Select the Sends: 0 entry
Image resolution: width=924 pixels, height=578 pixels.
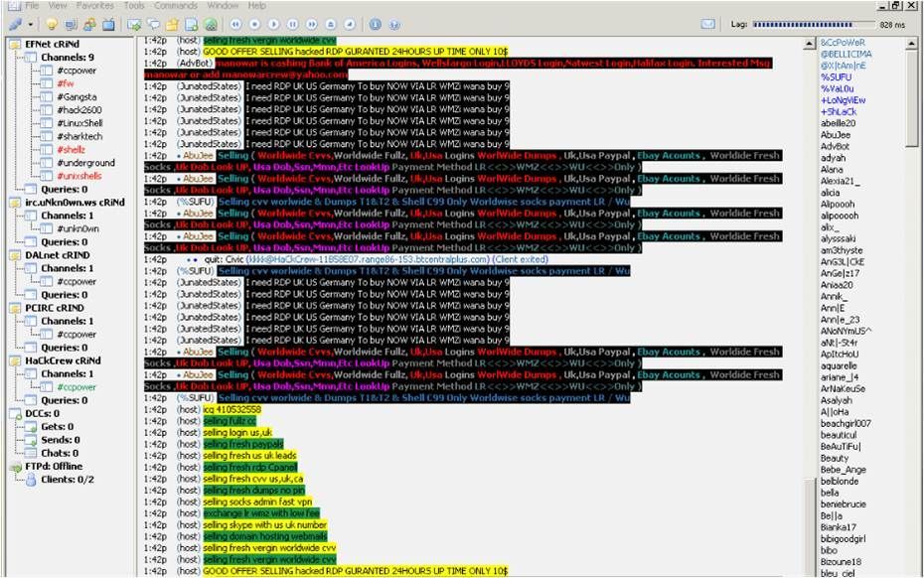pyautogui.click(x=60, y=440)
